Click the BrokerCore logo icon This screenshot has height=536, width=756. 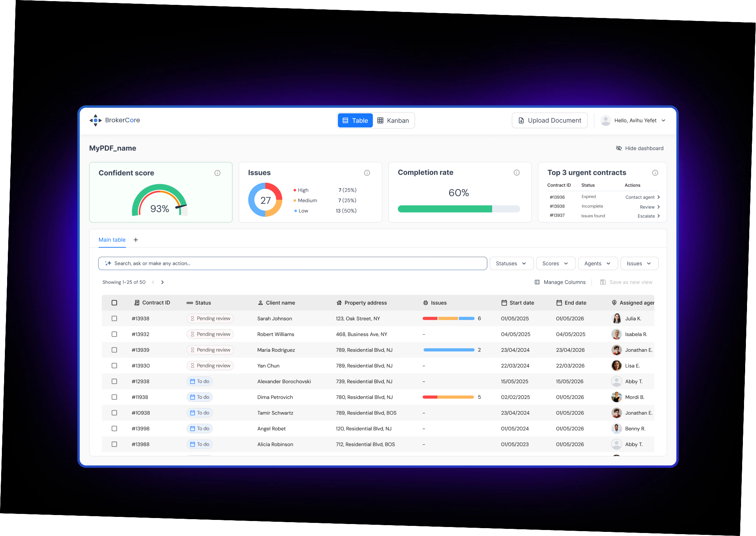pos(95,120)
